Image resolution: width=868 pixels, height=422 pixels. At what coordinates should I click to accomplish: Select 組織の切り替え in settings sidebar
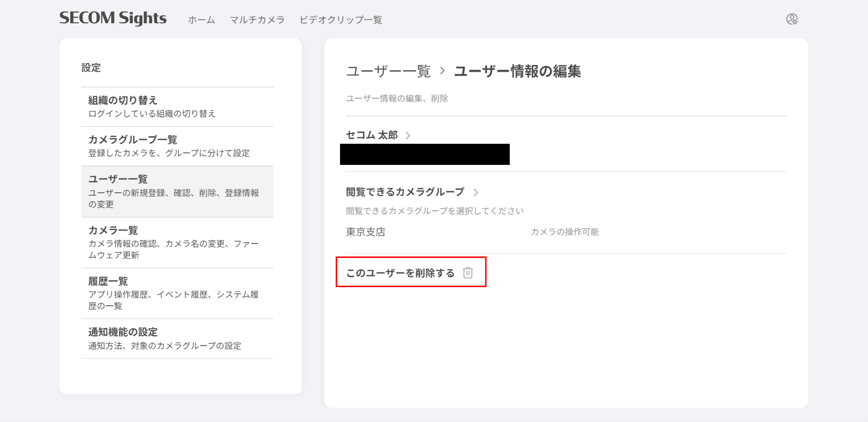coord(177,107)
